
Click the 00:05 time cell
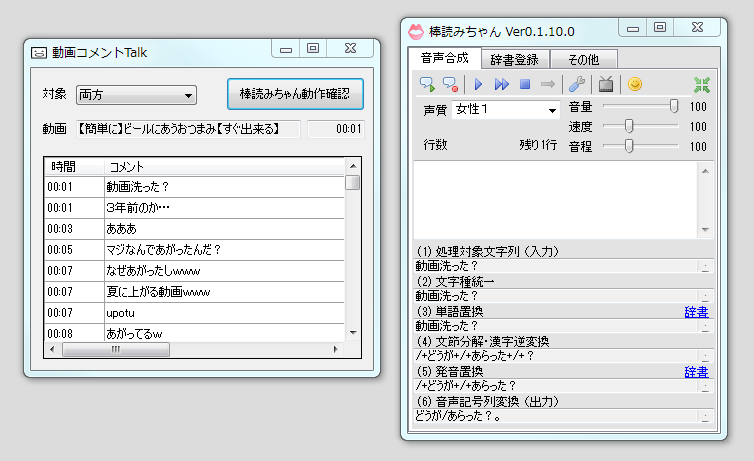click(x=75, y=250)
